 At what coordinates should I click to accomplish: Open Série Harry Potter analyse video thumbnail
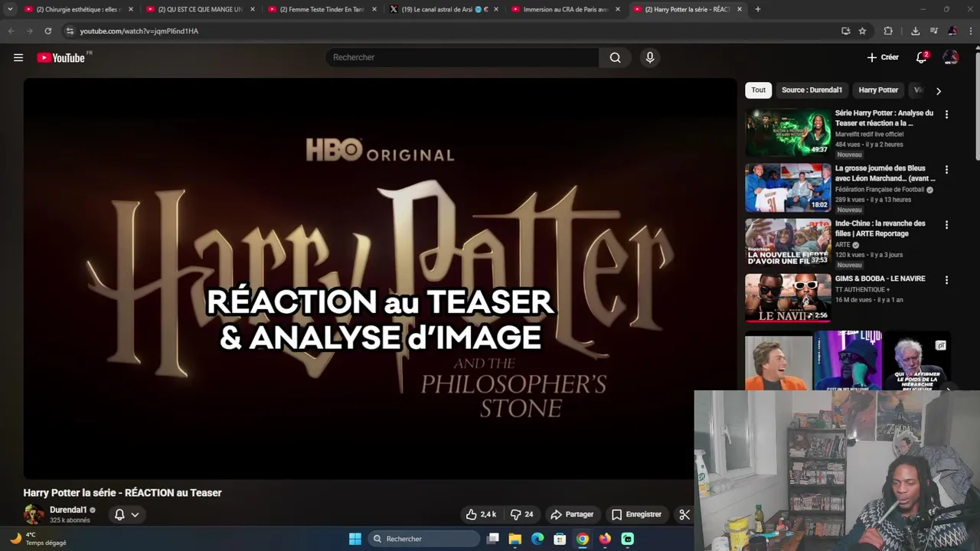pos(788,132)
